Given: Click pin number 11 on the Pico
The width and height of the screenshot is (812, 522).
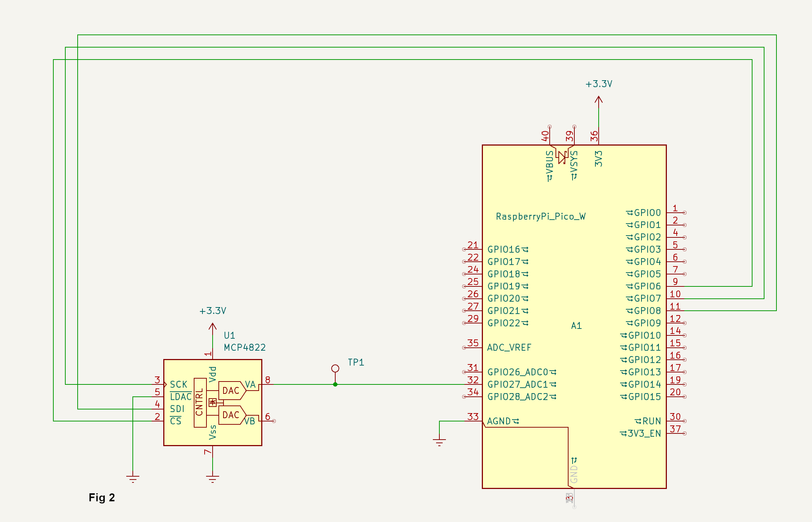Looking at the screenshot, I should [675, 306].
